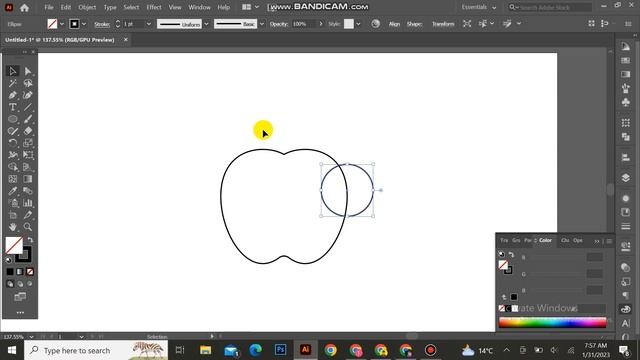Select the Selection tool (black arrow)
Image resolution: width=640 pixels, height=360 pixels.
click(13, 71)
